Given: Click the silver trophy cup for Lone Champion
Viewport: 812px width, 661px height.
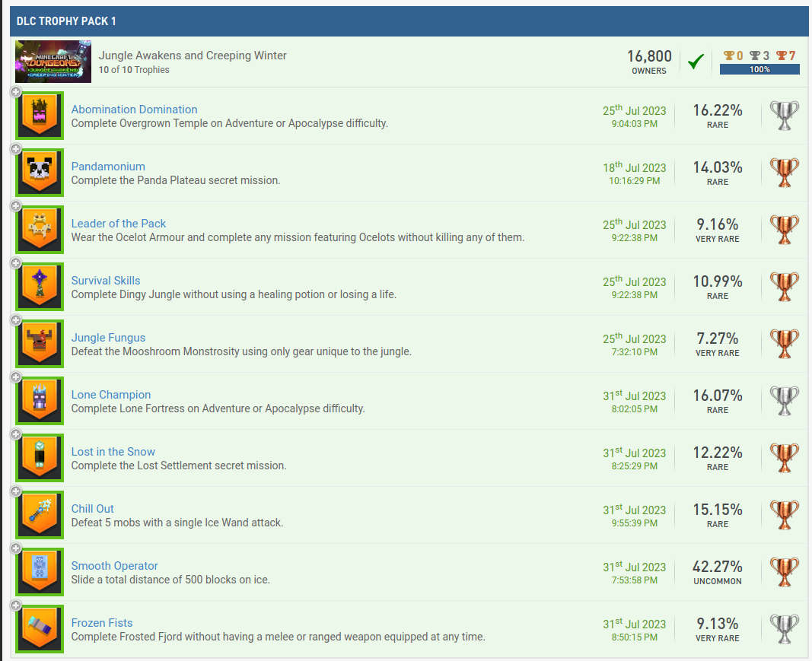Looking at the screenshot, I should coord(784,401).
